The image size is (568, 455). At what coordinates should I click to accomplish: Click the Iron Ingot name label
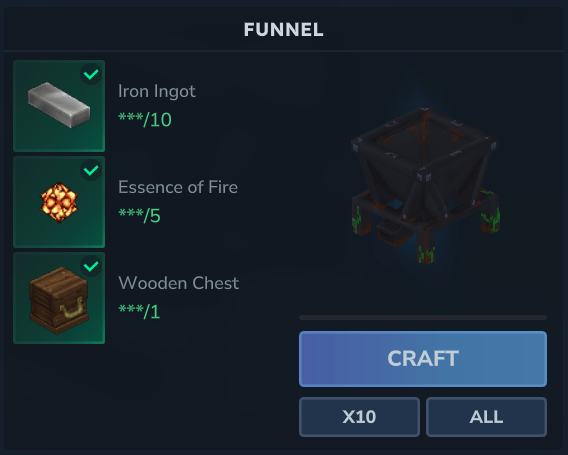click(x=157, y=91)
